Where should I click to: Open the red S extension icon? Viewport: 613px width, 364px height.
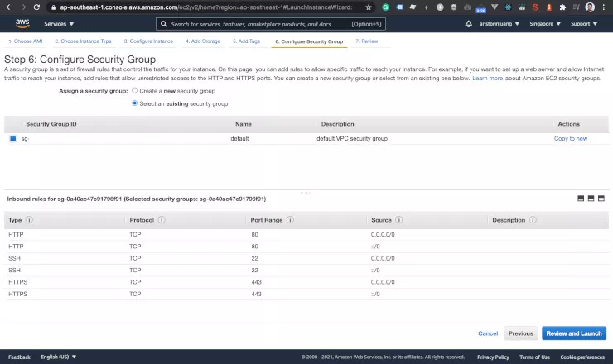535,7
